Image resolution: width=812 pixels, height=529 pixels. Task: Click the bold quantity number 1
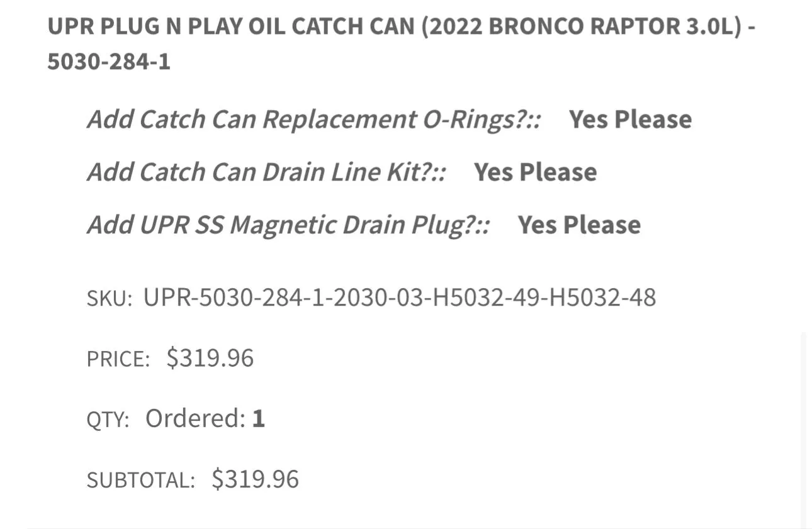258,418
